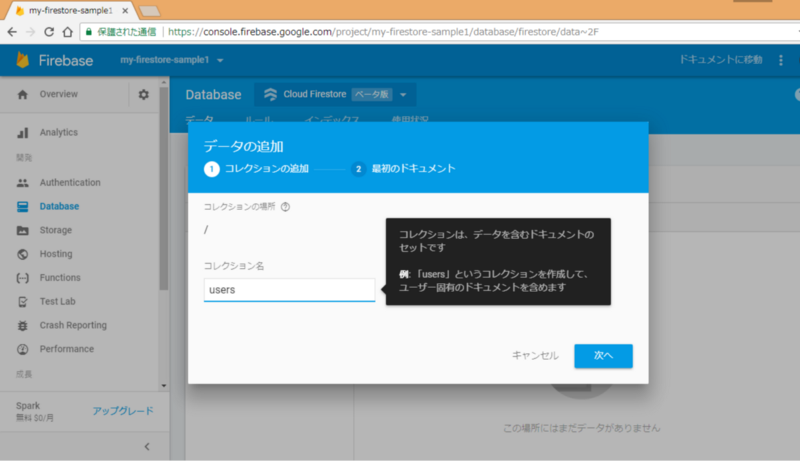Viewport: 800px width, 461px height.
Task: Open a new browser tab
Action: click(149, 11)
